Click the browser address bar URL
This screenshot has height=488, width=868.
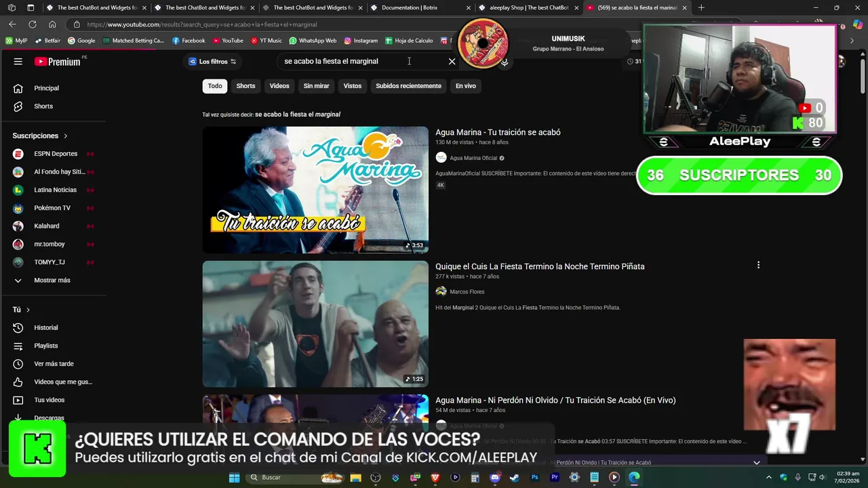pyautogui.click(x=202, y=24)
